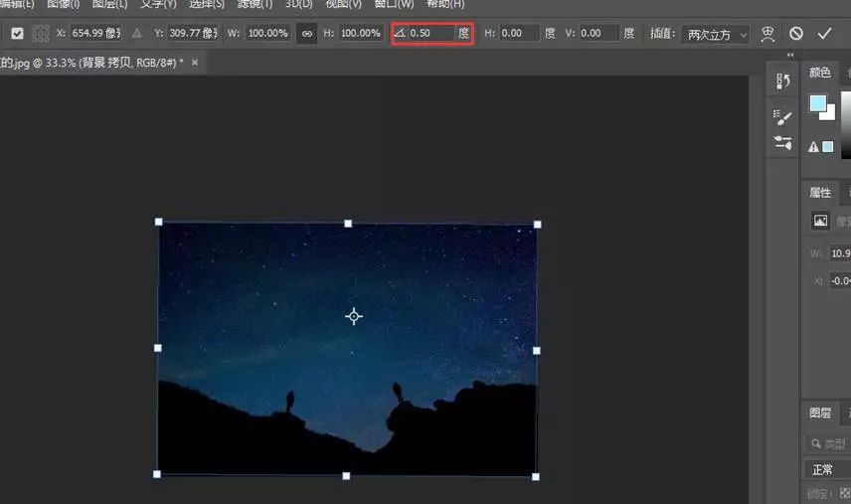Open the 视图(V) menu

pyautogui.click(x=344, y=4)
